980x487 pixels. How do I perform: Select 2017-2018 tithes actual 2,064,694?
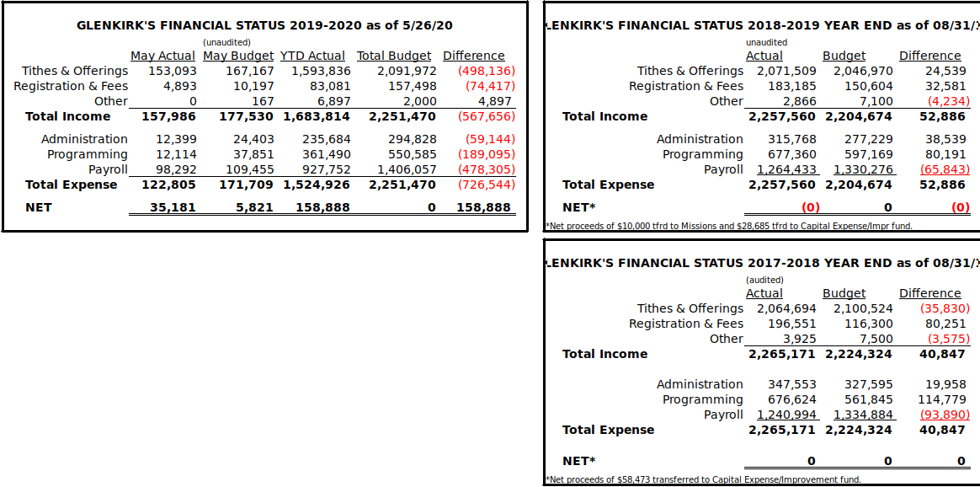click(787, 308)
